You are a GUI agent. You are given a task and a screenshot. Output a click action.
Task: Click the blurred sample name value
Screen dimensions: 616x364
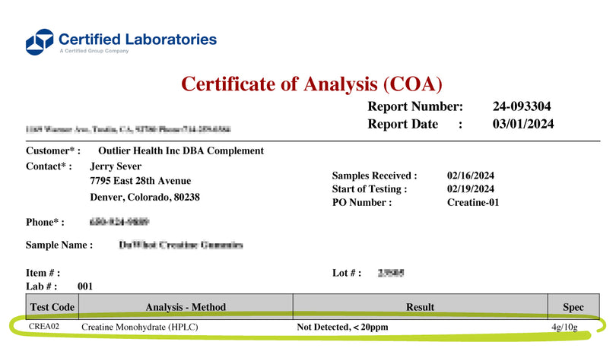point(181,245)
